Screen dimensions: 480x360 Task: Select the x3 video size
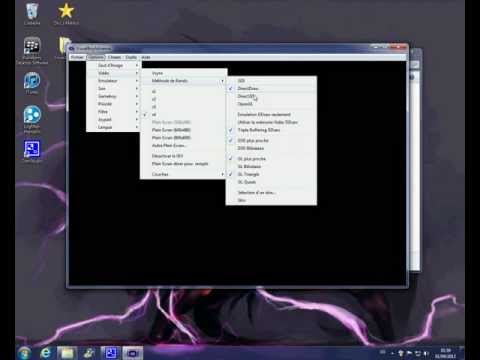[183, 107]
